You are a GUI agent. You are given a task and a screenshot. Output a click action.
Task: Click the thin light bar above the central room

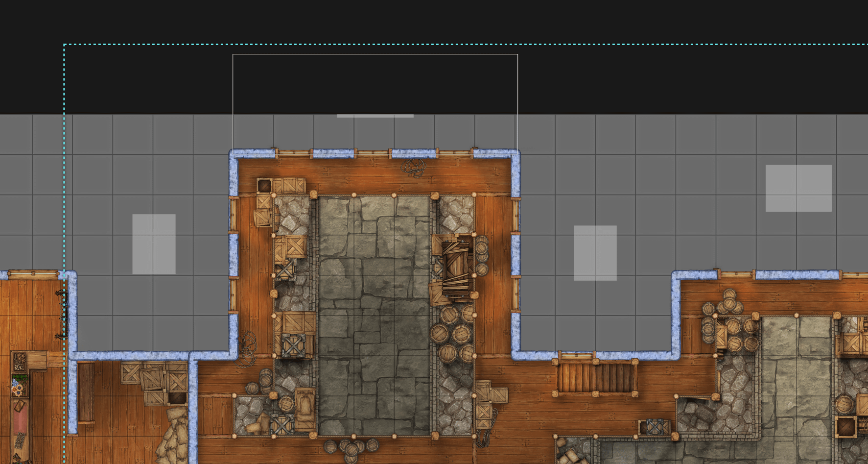[x=375, y=116]
